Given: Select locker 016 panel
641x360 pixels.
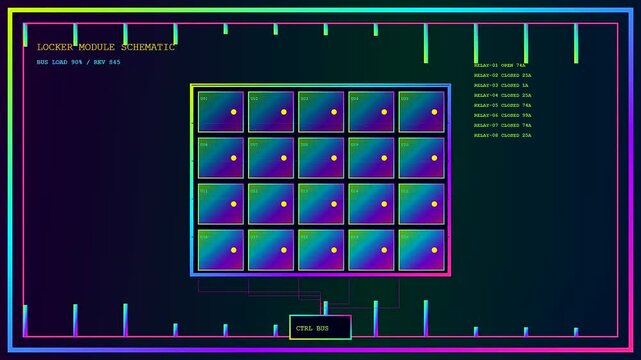Looking at the screenshot, I should 221,250.
